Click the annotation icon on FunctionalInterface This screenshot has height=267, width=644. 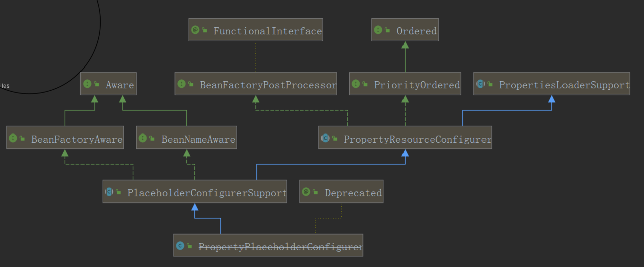(195, 30)
